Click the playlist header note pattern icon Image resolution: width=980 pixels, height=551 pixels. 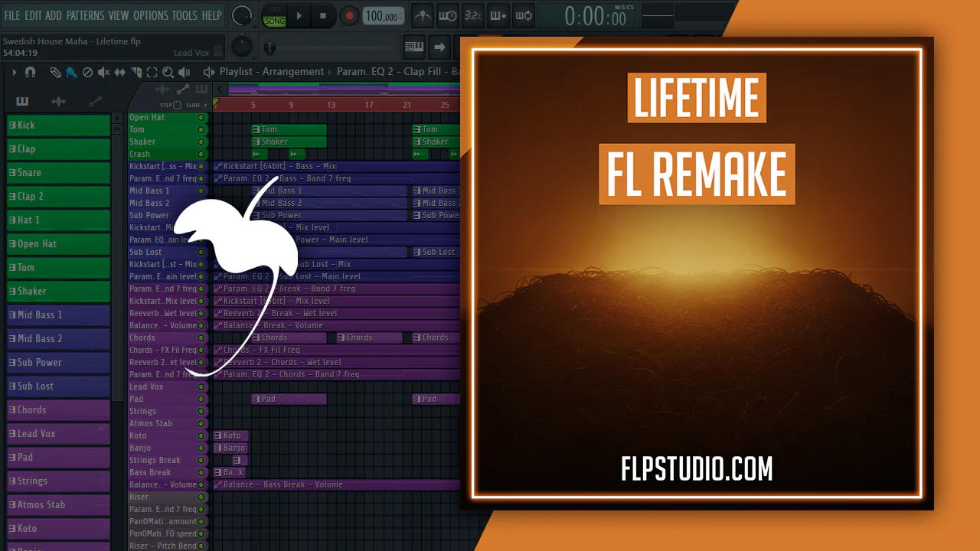click(201, 90)
